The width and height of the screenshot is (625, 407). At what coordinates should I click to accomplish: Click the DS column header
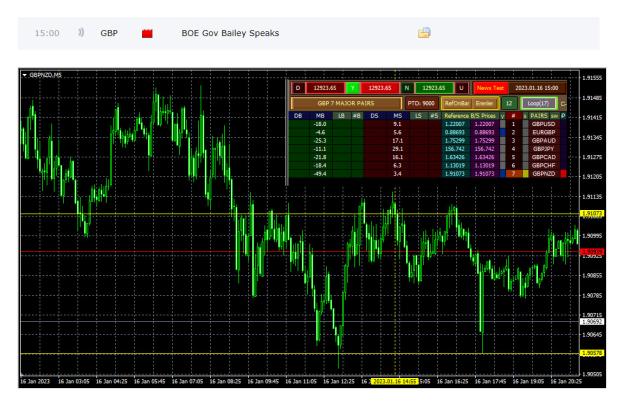click(x=374, y=116)
